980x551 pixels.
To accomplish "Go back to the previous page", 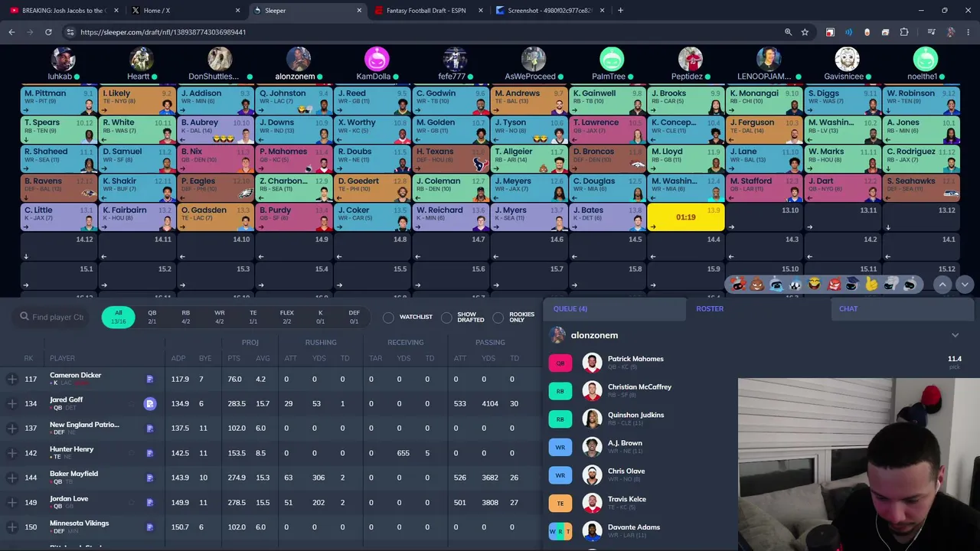I will 11,32.
